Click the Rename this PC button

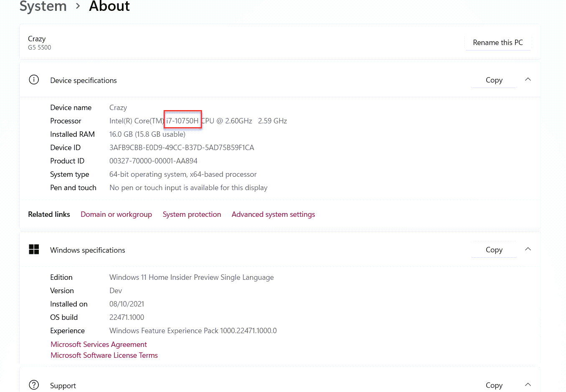point(498,43)
